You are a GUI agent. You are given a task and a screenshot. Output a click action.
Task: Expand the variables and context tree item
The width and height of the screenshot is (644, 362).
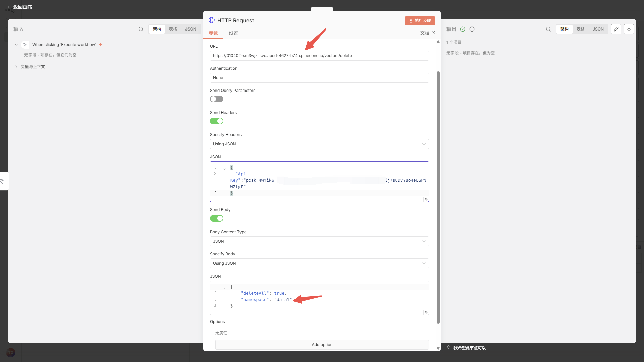(x=16, y=67)
